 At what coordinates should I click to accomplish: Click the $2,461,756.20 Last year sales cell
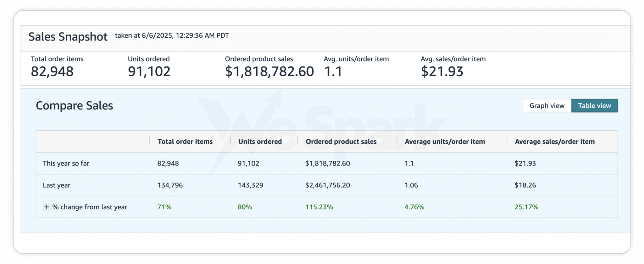(328, 185)
